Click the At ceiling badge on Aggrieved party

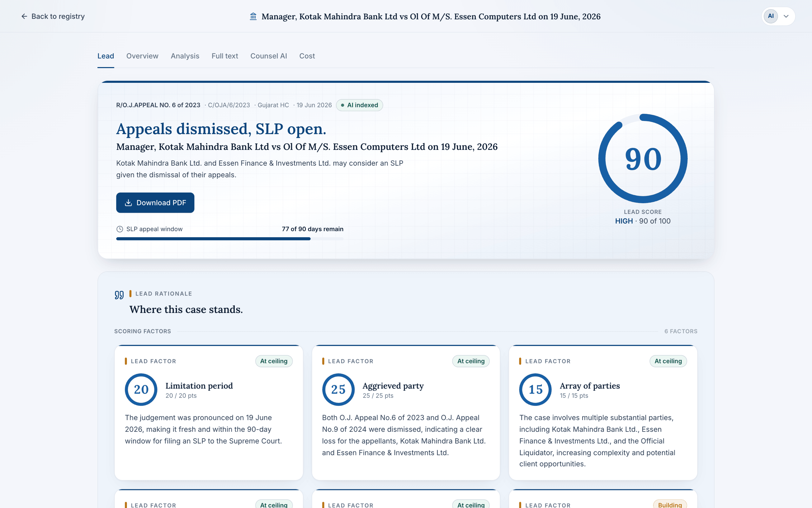tap(471, 361)
